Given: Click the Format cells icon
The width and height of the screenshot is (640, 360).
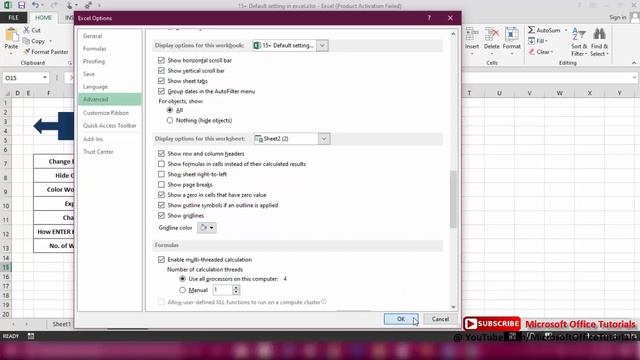Looking at the screenshot, I should pyautogui.click(x=511, y=34).
